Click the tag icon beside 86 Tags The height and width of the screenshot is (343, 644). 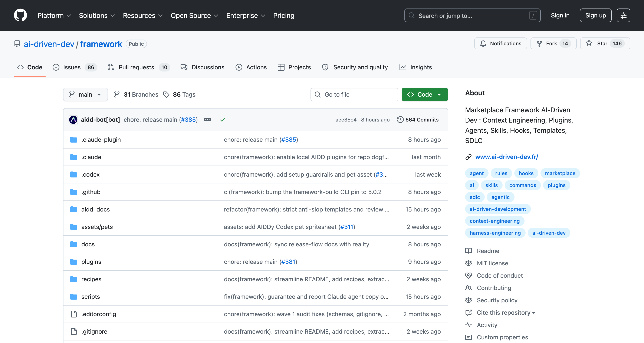pyautogui.click(x=166, y=94)
